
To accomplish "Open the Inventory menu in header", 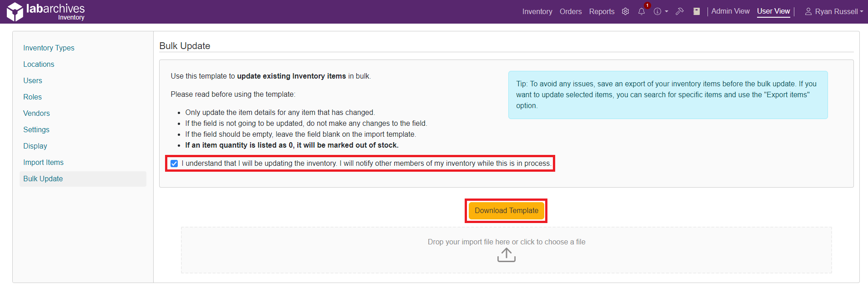I will pyautogui.click(x=537, y=11).
